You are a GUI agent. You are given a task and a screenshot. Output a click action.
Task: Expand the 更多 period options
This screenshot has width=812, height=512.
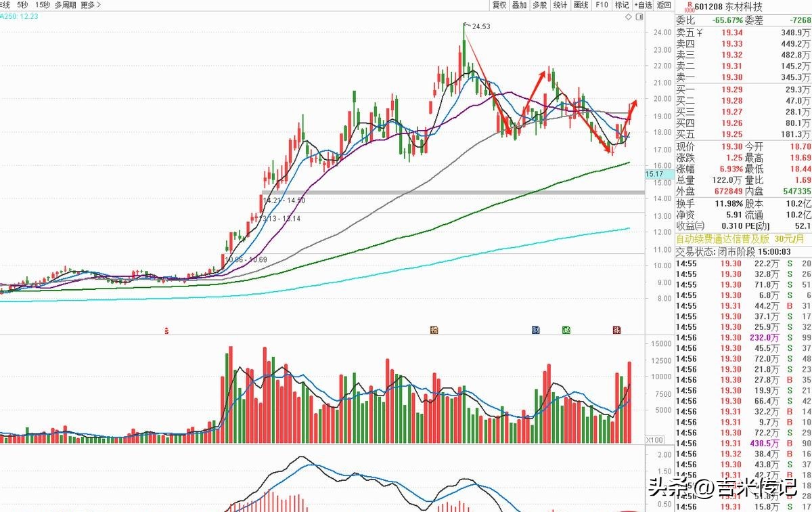coord(90,5)
